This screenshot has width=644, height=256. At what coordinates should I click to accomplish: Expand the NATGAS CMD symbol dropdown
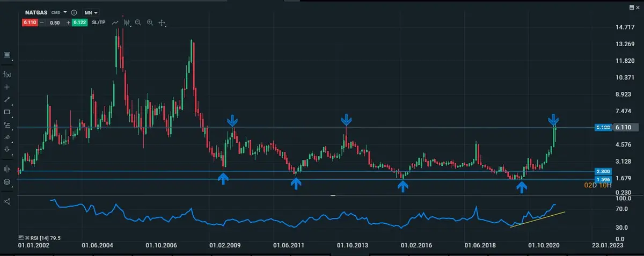(65, 12)
